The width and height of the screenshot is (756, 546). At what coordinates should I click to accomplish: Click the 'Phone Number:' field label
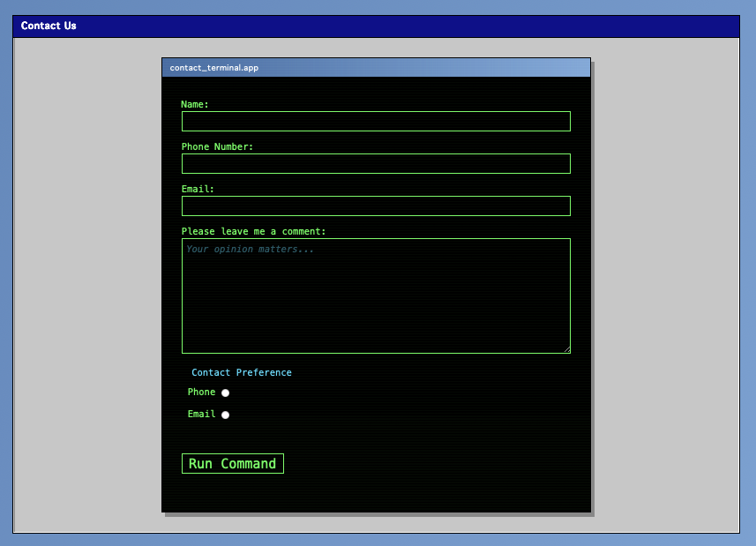click(217, 147)
